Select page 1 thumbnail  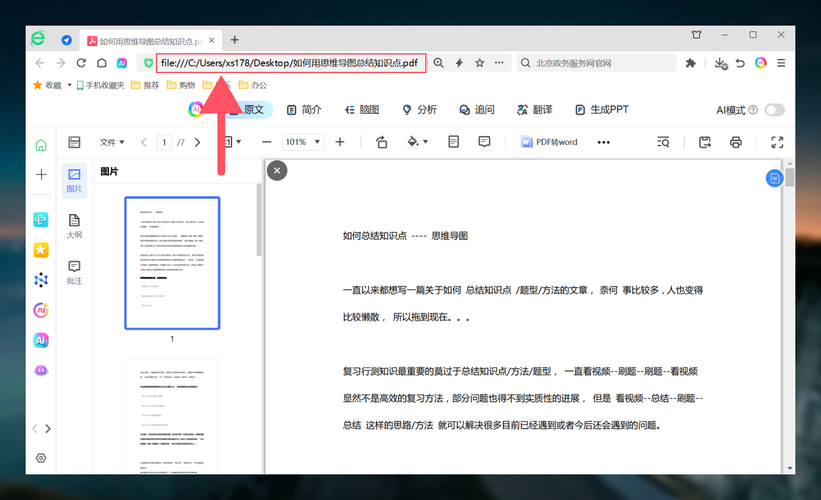172,263
